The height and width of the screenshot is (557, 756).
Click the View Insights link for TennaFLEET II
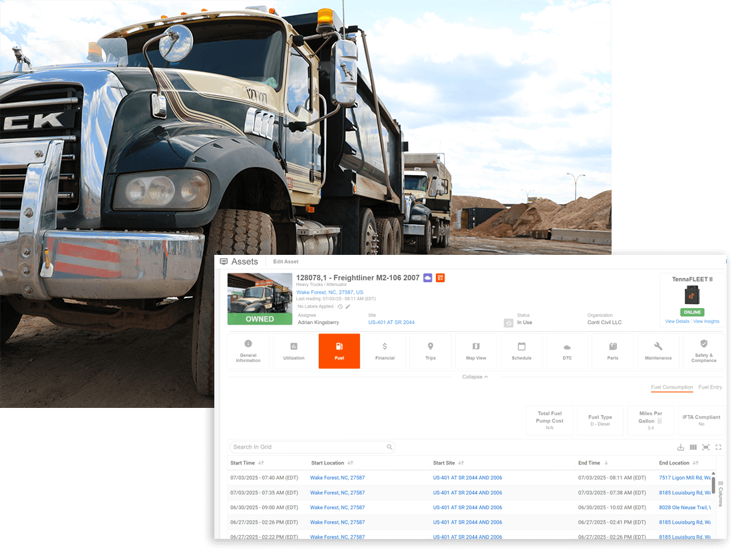[x=706, y=321]
